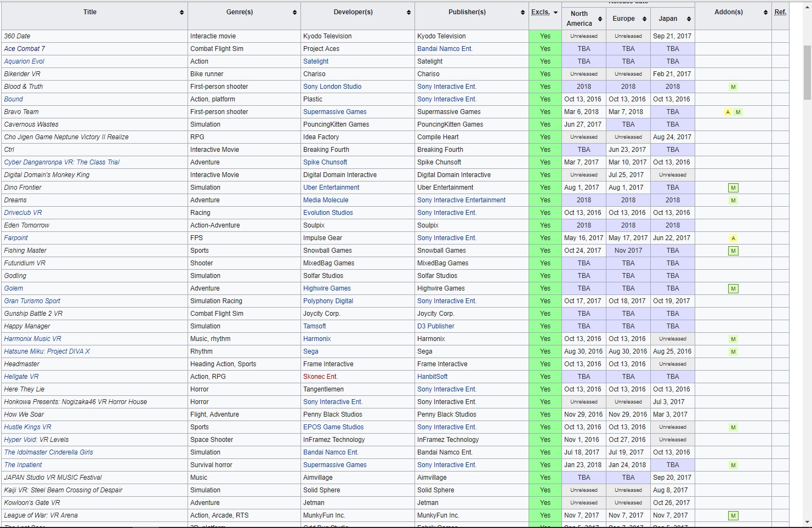This screenshot has width=812, height=528.
Task: Sort by Developer(s) using the header arrows
Action: coord(408,12)
